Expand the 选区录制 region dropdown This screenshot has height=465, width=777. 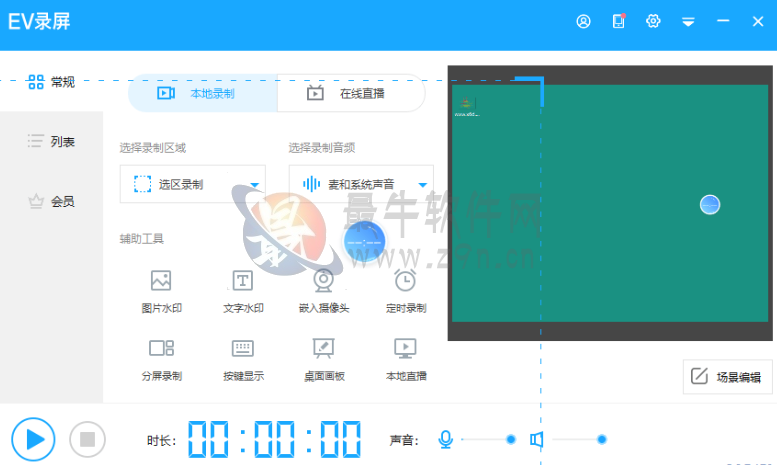tap(193, 184)
